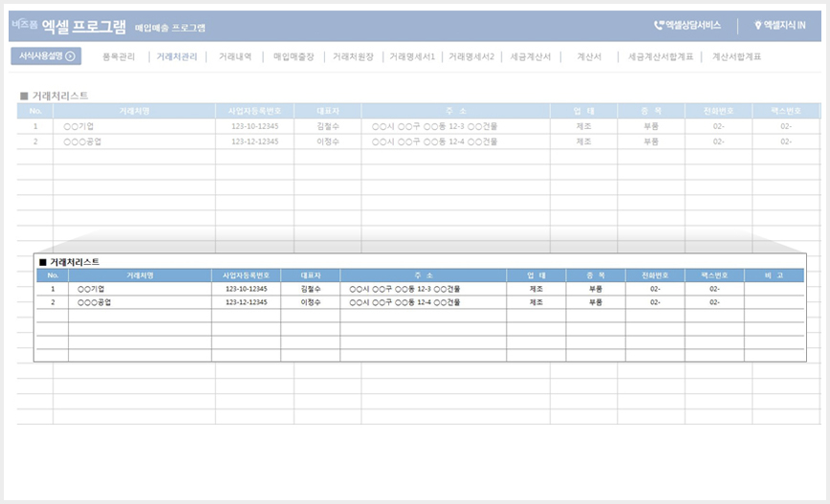830x504 pixels.
Task: Go to the 세금계산서 tab
Action: pos(531,56)
